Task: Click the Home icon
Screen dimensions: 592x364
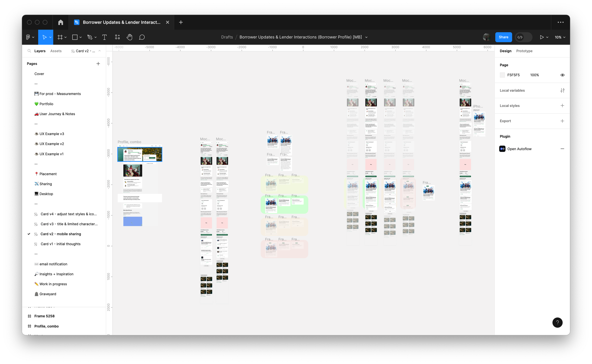Action: [x=60, y=22]
